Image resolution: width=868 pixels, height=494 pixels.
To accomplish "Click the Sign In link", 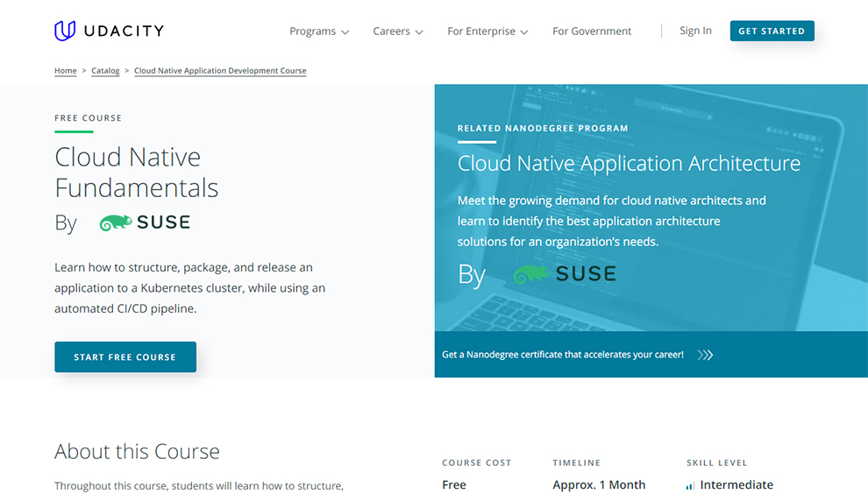I will pyautogui.click(x=695, y=31).
